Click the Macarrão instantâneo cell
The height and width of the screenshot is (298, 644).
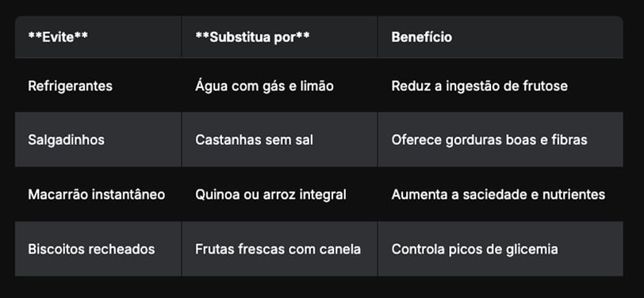98,194
